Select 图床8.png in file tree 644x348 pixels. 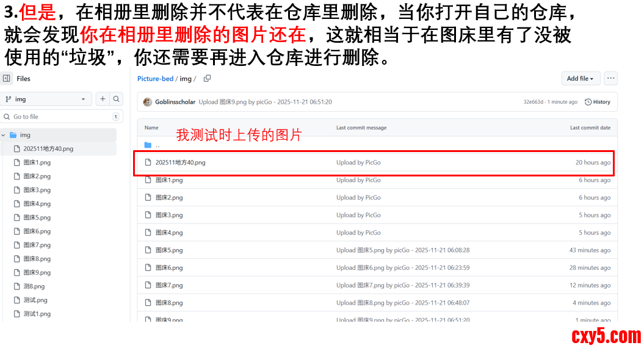pyautogui.click(x=37, y=259)
